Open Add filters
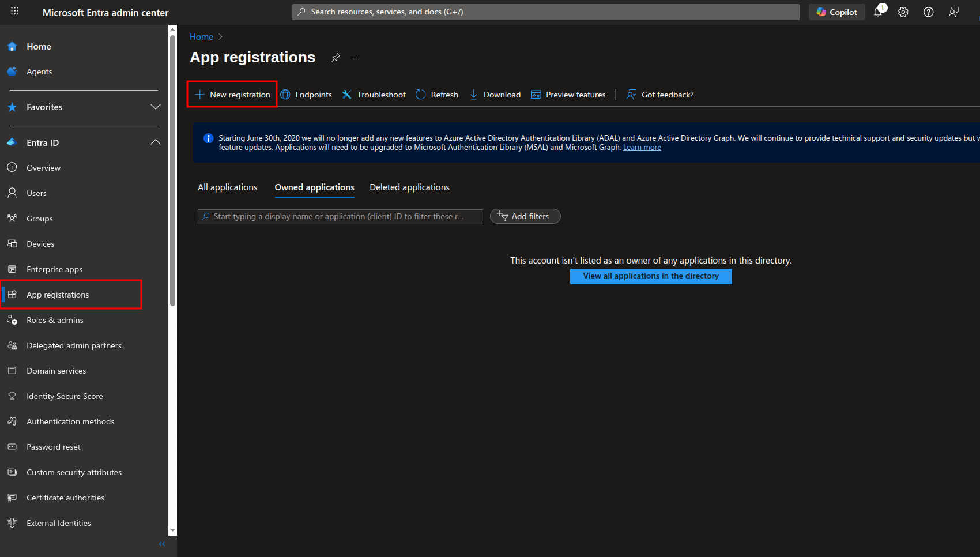Image resolution: width=980 pixels, height=557 pixels. [525, 216]
